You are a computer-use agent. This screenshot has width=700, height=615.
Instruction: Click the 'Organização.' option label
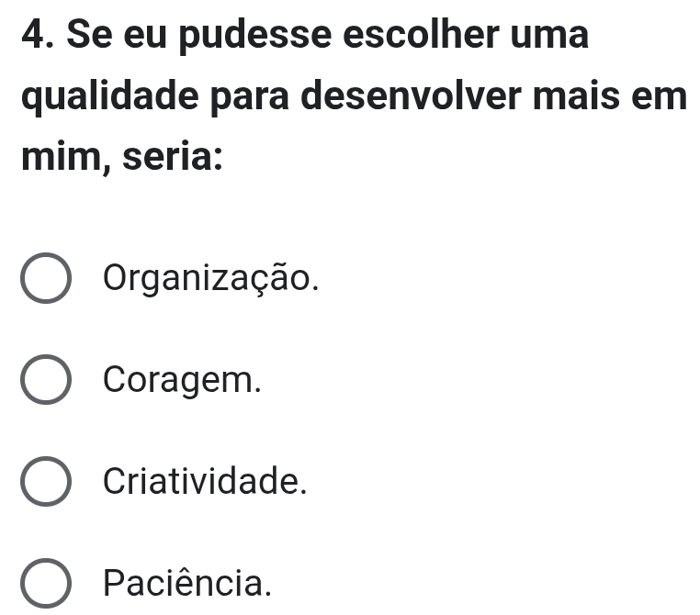[x=212, y=276]
